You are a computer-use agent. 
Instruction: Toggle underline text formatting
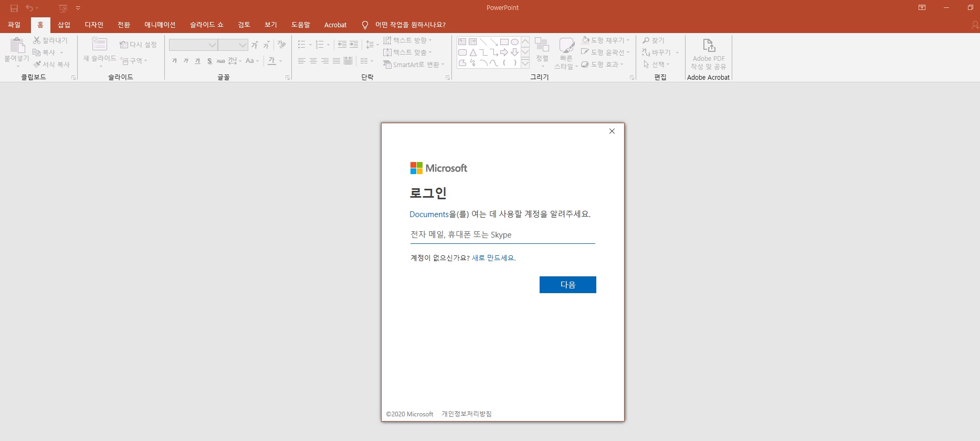tap(198, 61)
